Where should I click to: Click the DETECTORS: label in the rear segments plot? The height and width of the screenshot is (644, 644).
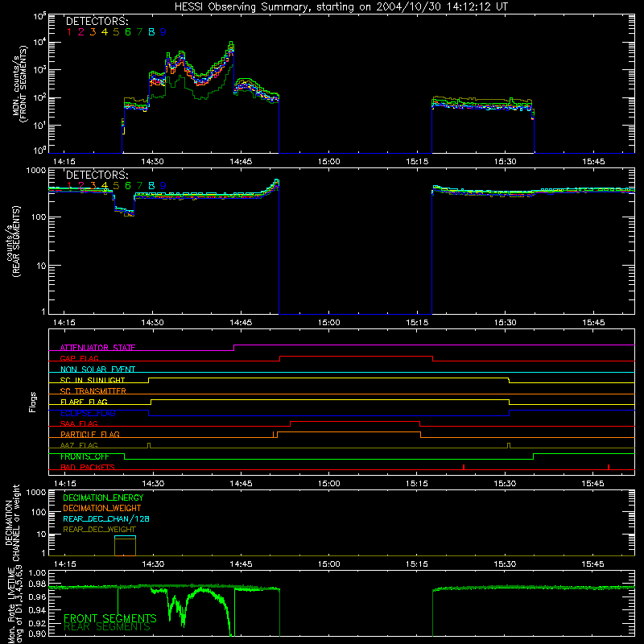pyautogui.click(x=97, y=175)
